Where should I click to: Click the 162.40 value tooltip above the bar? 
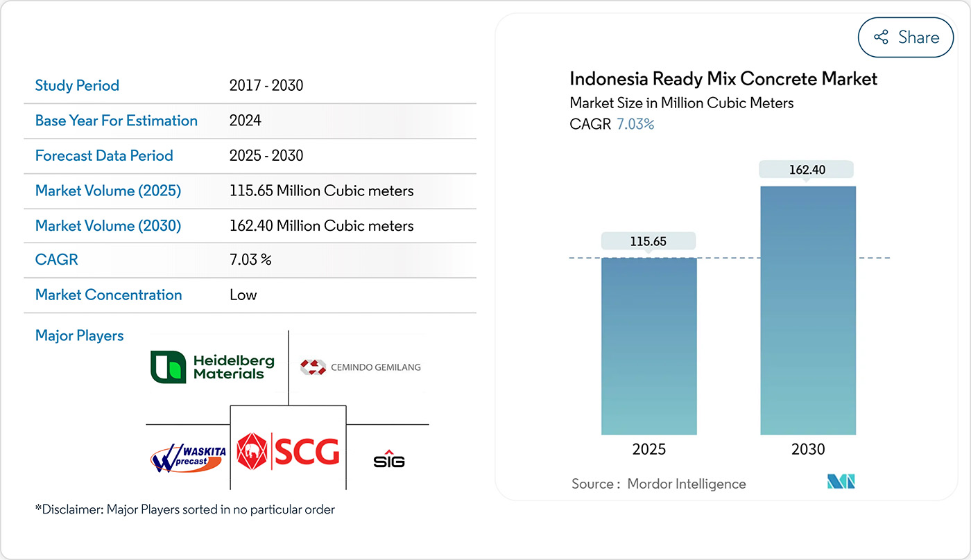[807, 168]
